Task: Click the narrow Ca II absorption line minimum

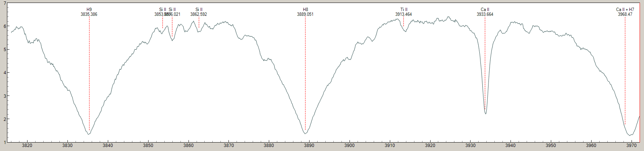Action: point(486,114)
